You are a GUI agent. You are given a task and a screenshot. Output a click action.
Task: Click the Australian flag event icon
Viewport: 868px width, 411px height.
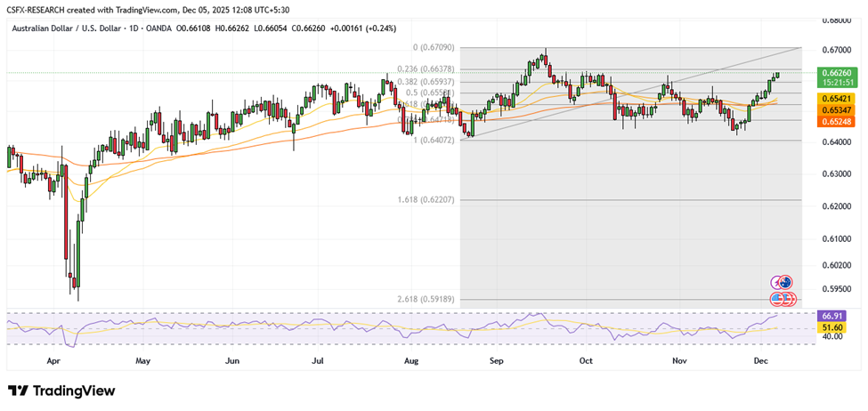tap(784, 282)
